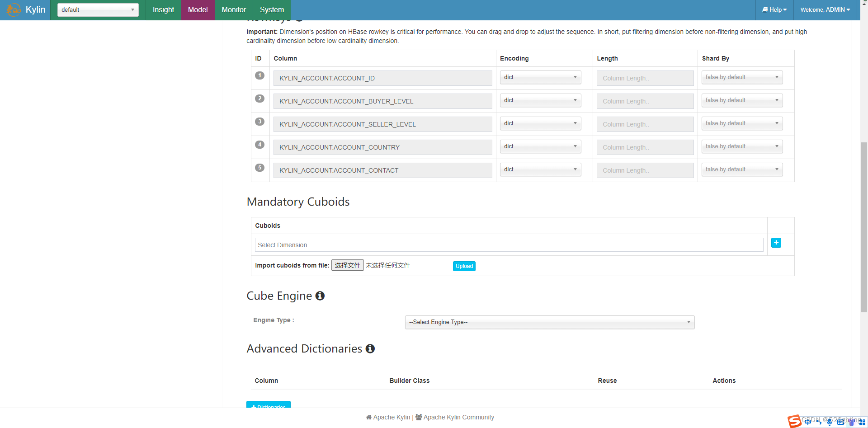Open Encoding dropdown for ACCOUNT_CONTACT
Image resolution: width=868 pixels, height=428 pixels.
pyautogui.click(x=540, y=169)
